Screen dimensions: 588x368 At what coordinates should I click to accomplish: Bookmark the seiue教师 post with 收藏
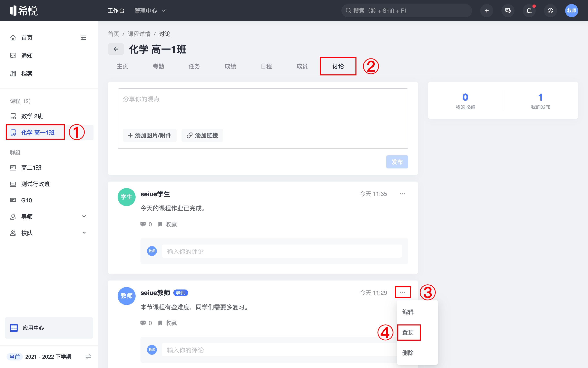167,323
